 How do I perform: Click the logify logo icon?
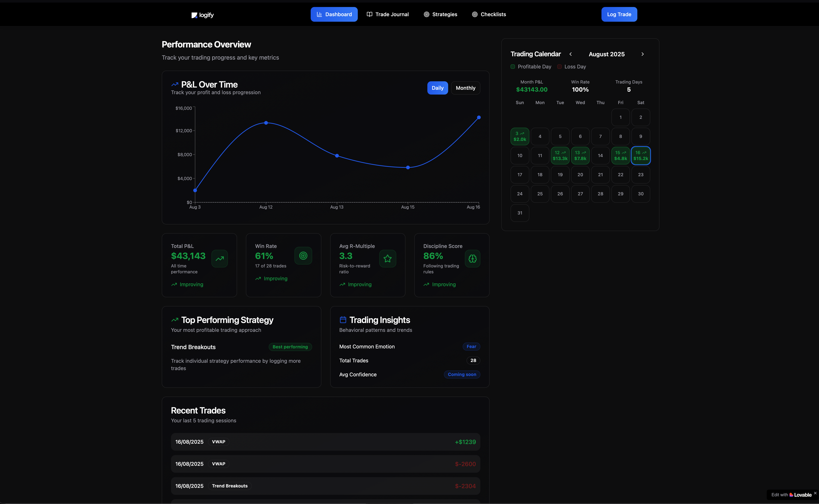pyautogui.click(x=194, y=15)
